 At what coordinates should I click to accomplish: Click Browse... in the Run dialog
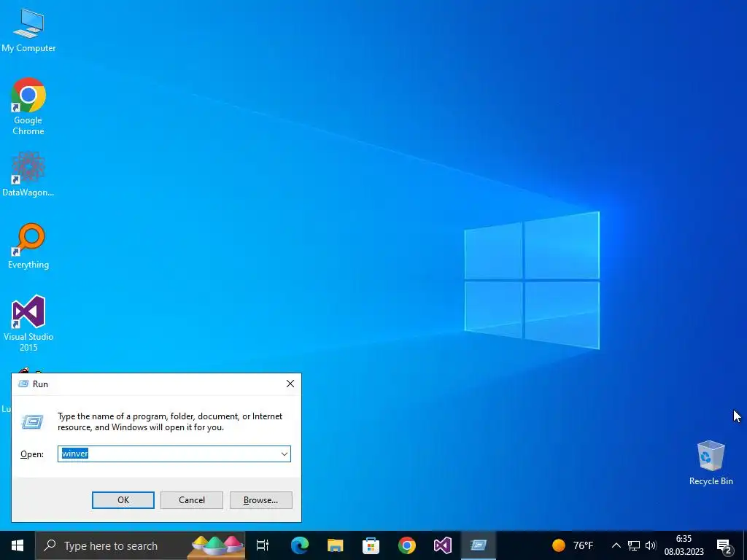click(x=260, y=500)
